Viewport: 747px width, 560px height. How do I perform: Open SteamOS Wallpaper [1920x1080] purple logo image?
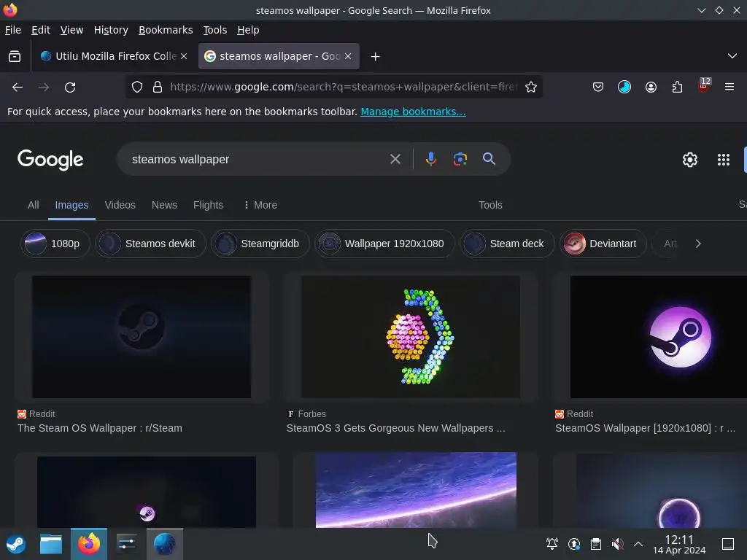(x=659, y=337)
